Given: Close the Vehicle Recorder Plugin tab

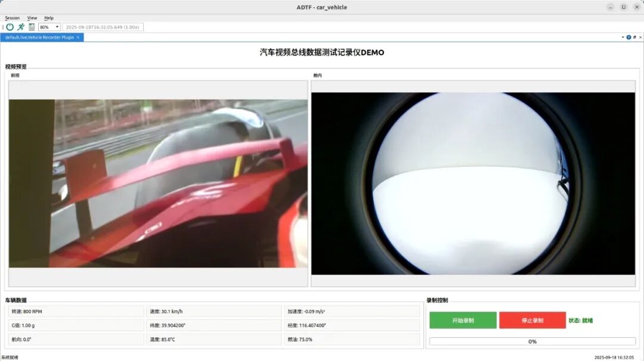Looking at the screenshot, I should pyautogui.click(x=78, y=38).
